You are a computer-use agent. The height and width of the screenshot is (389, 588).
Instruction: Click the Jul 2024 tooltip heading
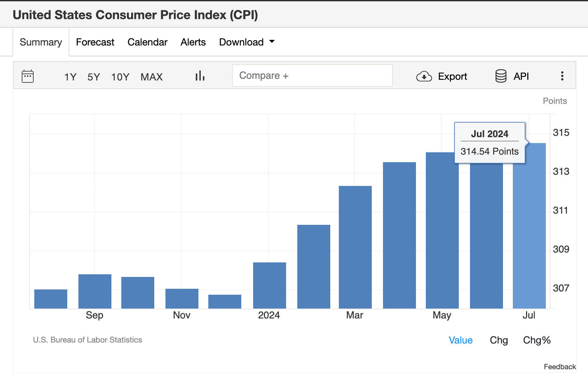(x=489, y=134)
